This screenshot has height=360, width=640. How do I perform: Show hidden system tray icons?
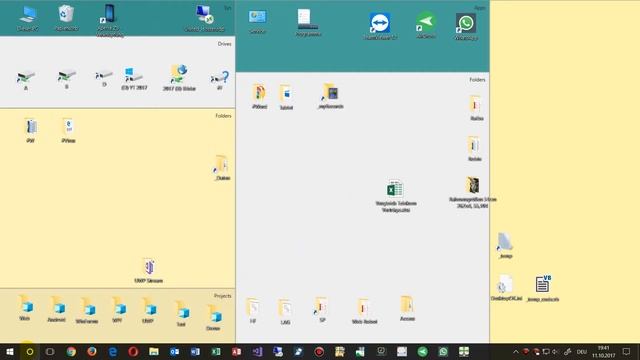(x=516, y=351)
